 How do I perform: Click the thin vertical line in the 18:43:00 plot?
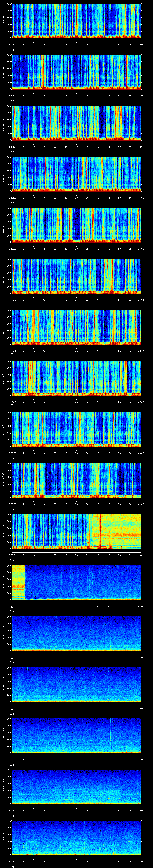[x=111, y=729]
